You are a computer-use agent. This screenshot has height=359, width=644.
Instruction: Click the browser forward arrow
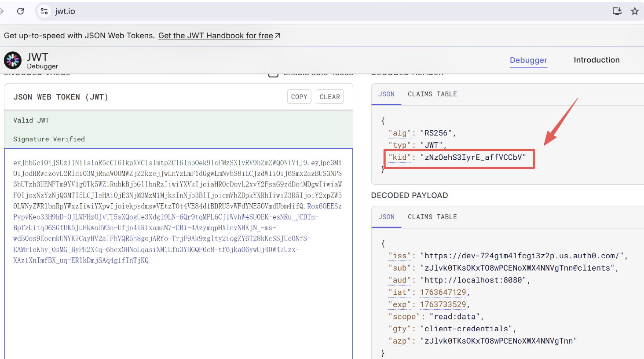(2, 11)
